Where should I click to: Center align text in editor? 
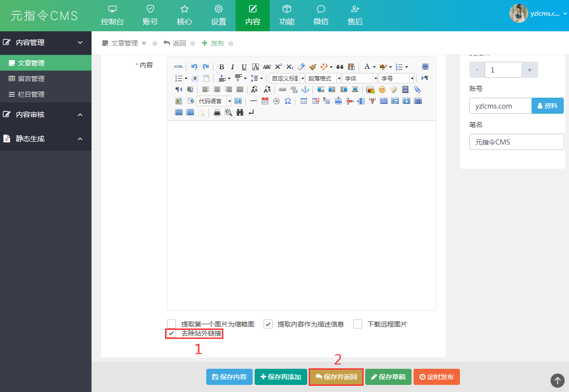pos(217,90)
